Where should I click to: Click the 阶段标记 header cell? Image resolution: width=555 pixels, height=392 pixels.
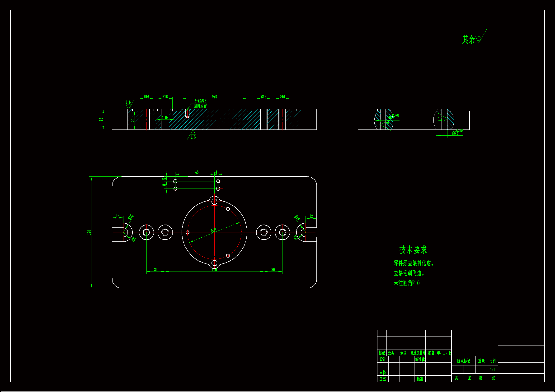463,361
